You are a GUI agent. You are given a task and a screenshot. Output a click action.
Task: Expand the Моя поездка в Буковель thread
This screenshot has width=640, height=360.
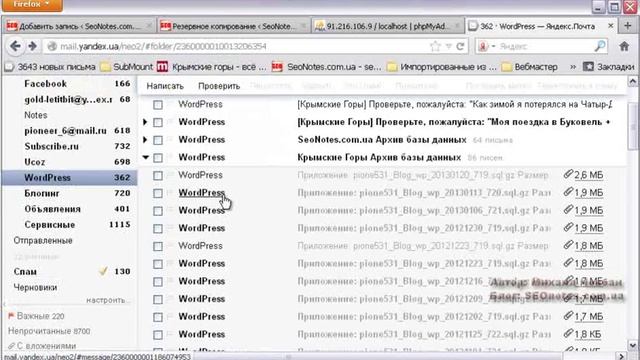[x=145, y=122]
